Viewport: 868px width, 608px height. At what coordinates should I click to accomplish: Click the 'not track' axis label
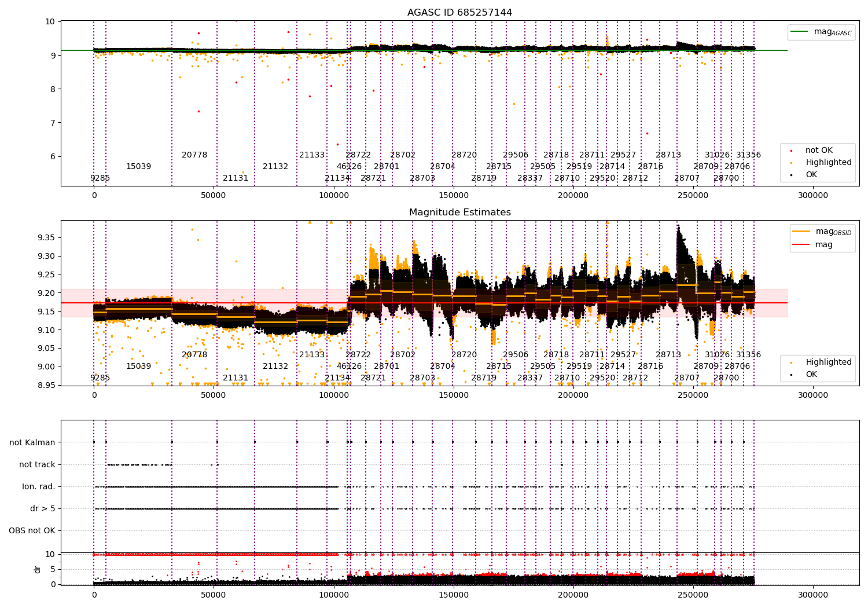tap(37, 465)
